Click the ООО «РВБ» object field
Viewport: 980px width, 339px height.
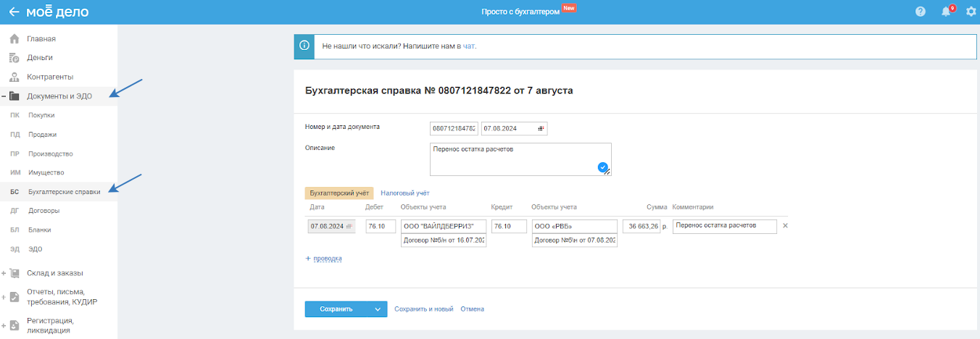(x=574, y=227)
